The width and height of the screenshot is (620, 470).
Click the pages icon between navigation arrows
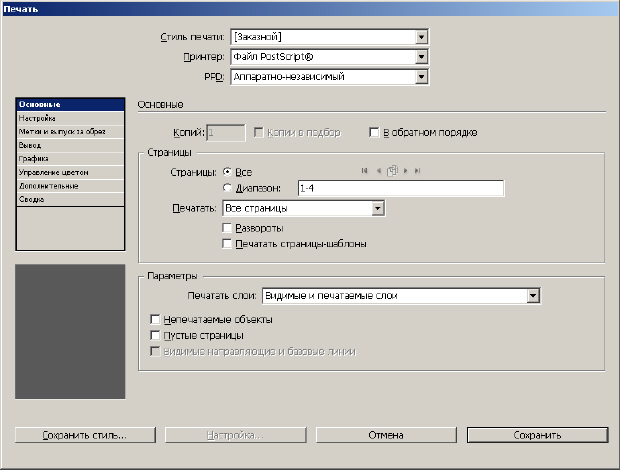(x=392, y=171)
